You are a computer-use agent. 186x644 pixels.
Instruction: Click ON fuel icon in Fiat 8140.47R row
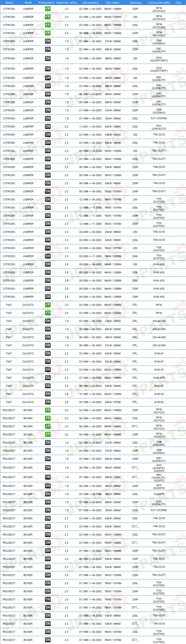[x=48, y=378]
